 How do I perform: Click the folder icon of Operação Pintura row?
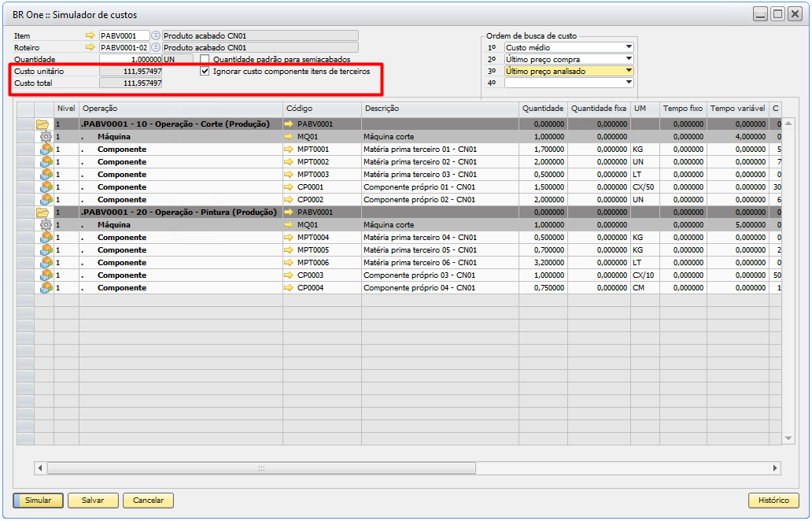coord(42,212)
